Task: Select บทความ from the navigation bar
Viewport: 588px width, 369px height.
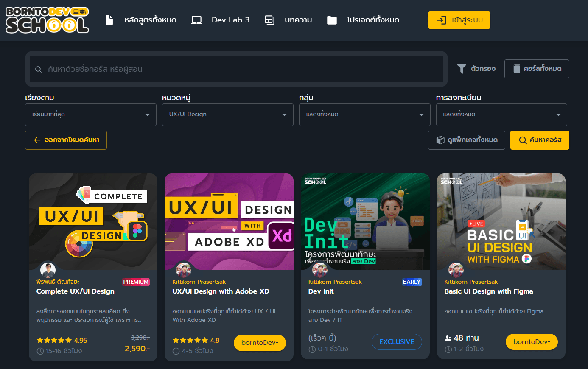Action: (x=299, y=20)
